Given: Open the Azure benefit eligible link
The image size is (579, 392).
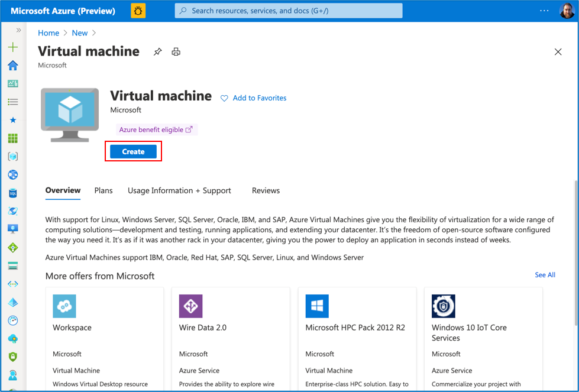Looking at the screenshot, I should 157,129.
